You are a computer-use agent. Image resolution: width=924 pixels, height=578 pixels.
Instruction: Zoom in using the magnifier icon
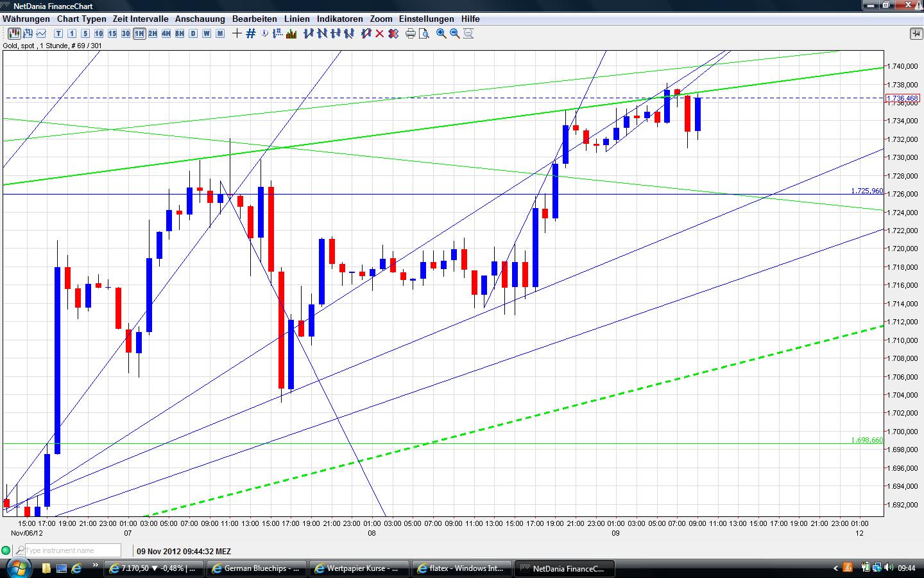440,33
